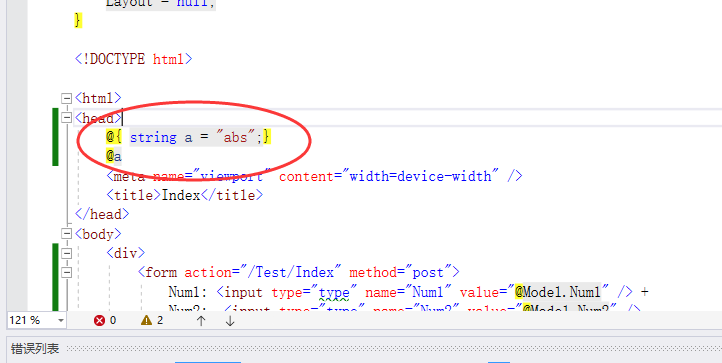Collapse the <html> outlining block
Image resolution: width=722 pixels, height=363 pixels.
pos(66,98)
